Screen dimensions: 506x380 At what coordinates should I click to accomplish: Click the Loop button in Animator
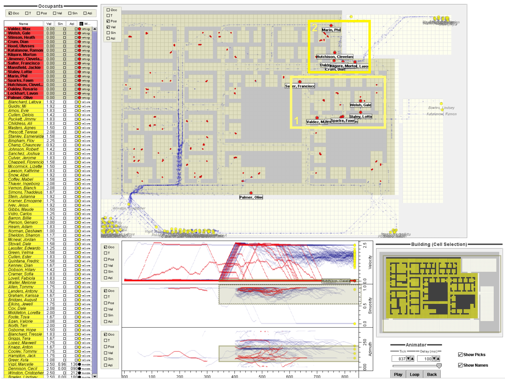(414, 374)
